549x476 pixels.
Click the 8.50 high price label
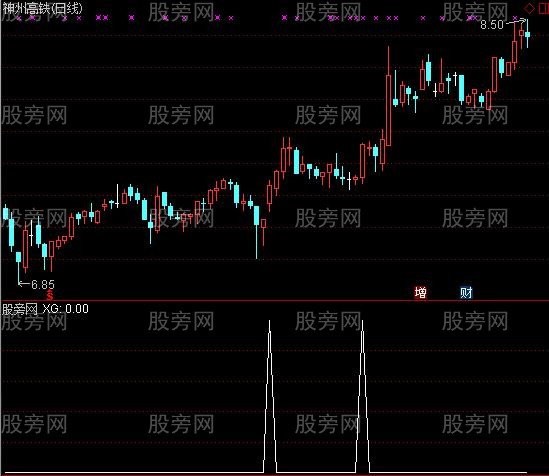(492, 24)
